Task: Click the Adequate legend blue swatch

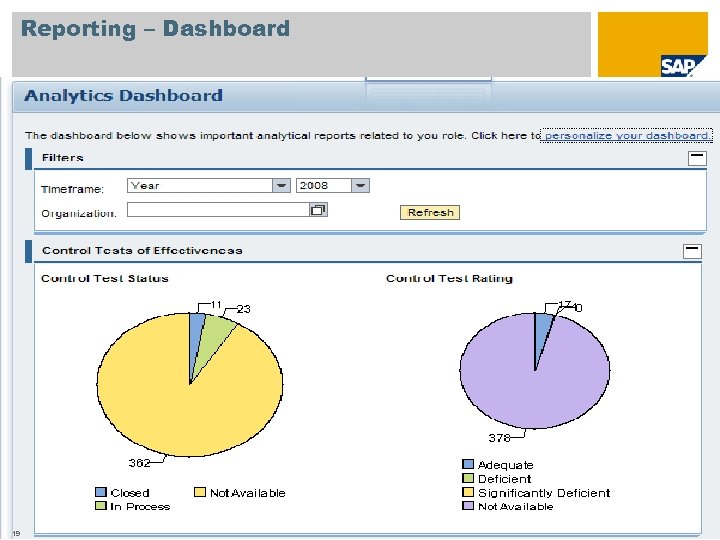Action: tap(468, 464)
